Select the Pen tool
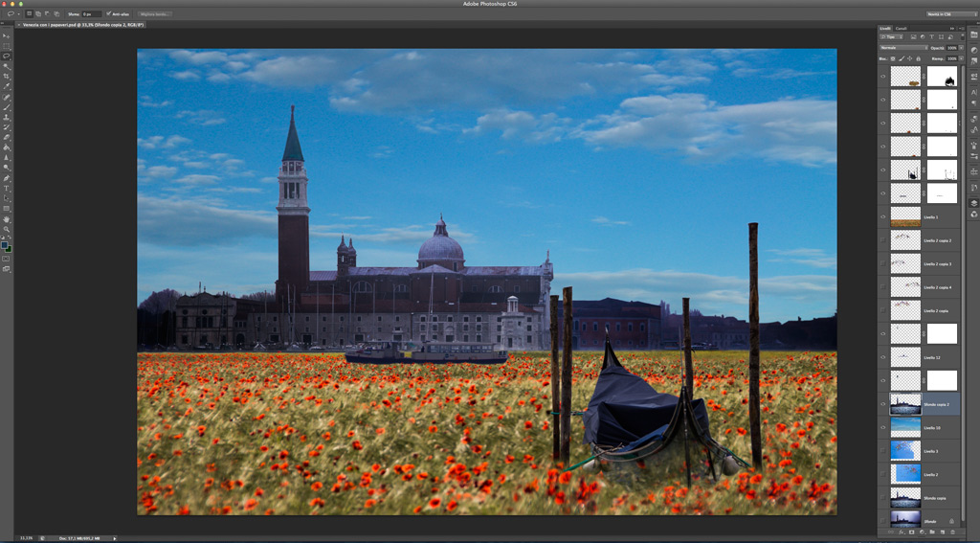Viewport: 980px width, 543px height. click(7, 178)
